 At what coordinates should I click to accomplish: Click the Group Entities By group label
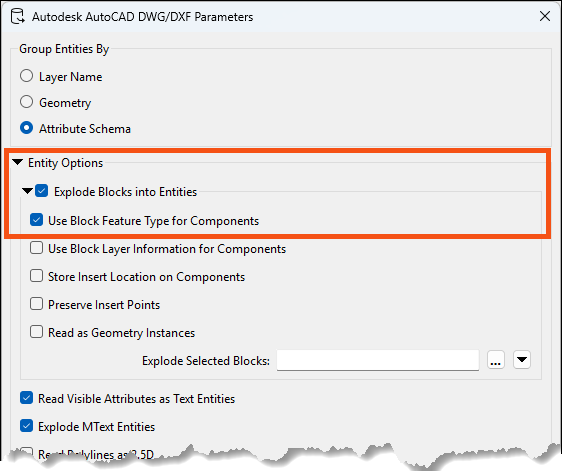(x=64, y=49)
